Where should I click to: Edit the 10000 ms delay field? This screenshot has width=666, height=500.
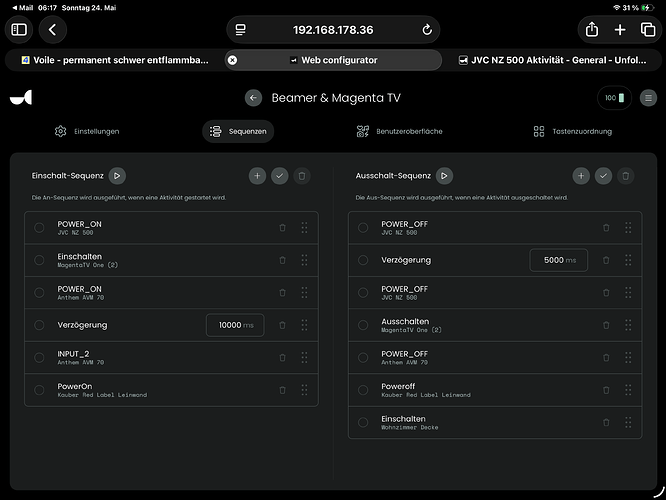[235, 325]
